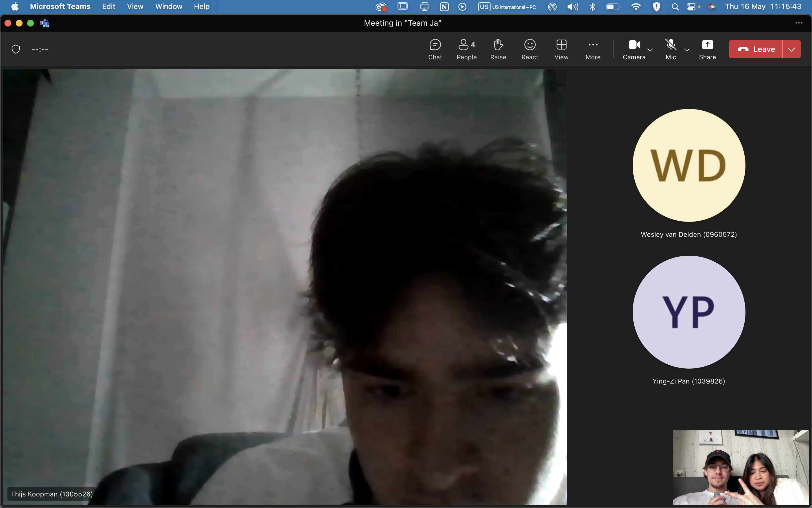Screen dimensions: 812x508
Task: Open the volume control in menu bar
Action: pos(572,7)
